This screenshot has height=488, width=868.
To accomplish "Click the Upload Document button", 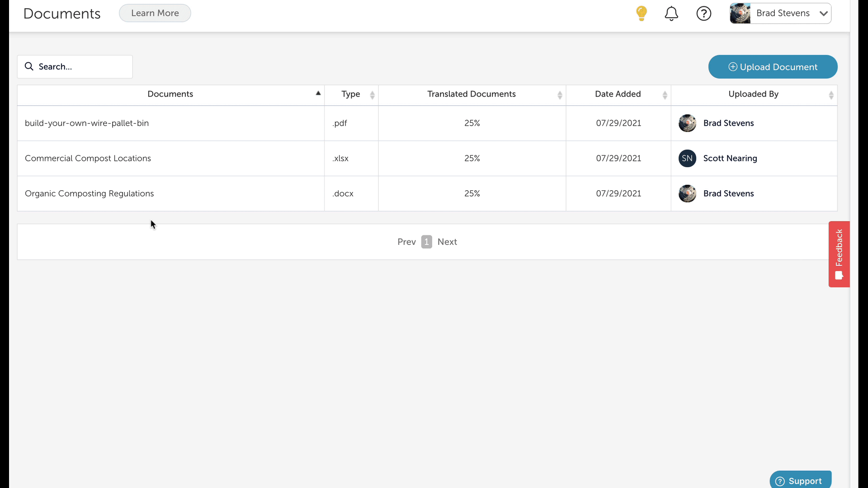I will tap(773, 67).
